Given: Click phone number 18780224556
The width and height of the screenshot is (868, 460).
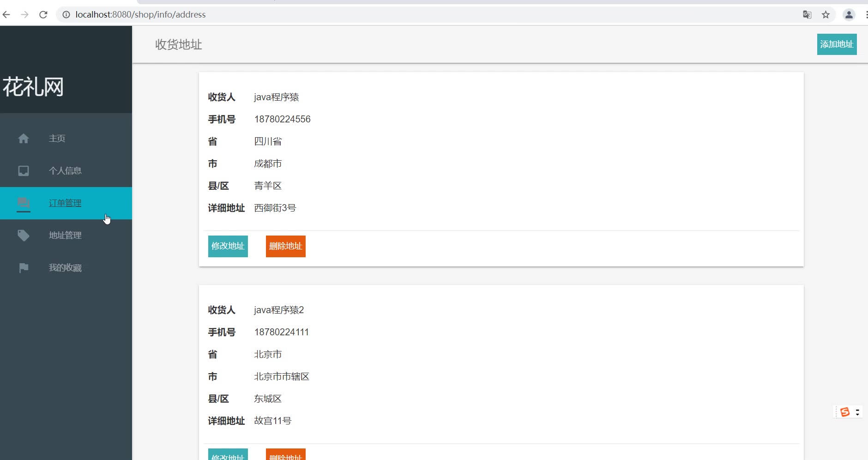Looking at the screenshot, I should pyautogui.click(x=282, y=119).
